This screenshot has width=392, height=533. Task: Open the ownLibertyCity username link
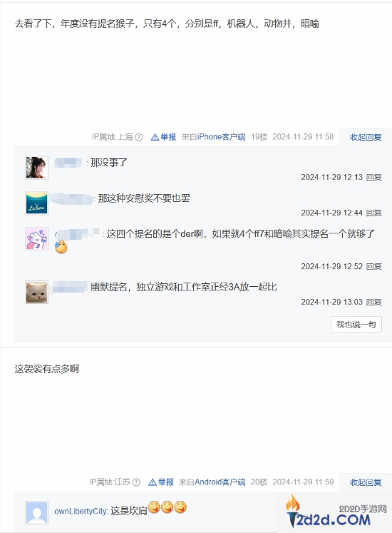[x=81, y=511]
